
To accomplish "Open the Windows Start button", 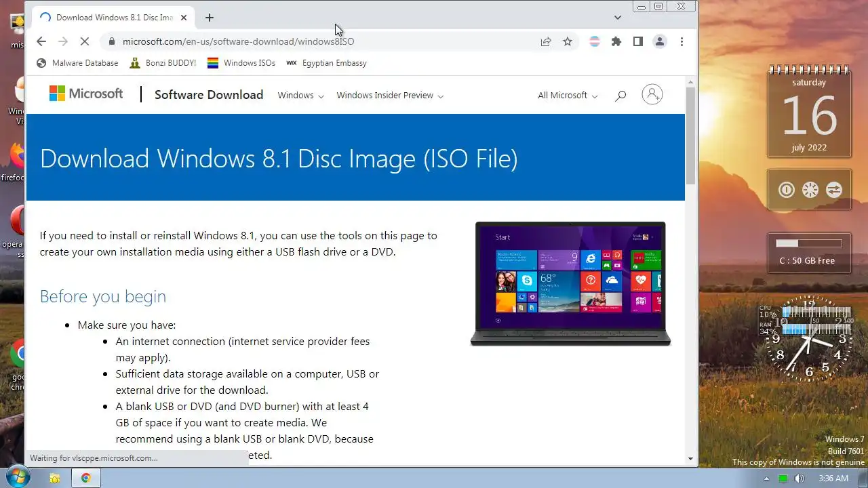I will (17, 477).
